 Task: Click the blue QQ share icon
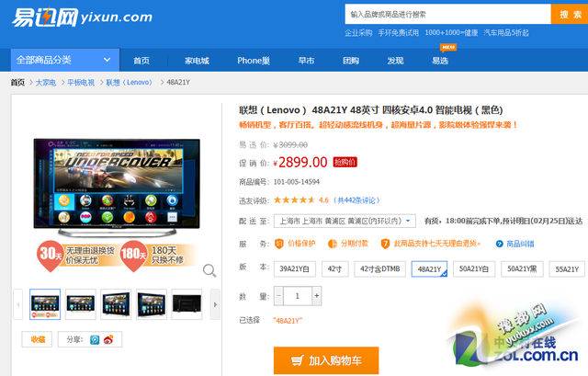click(x=95, y=340)
